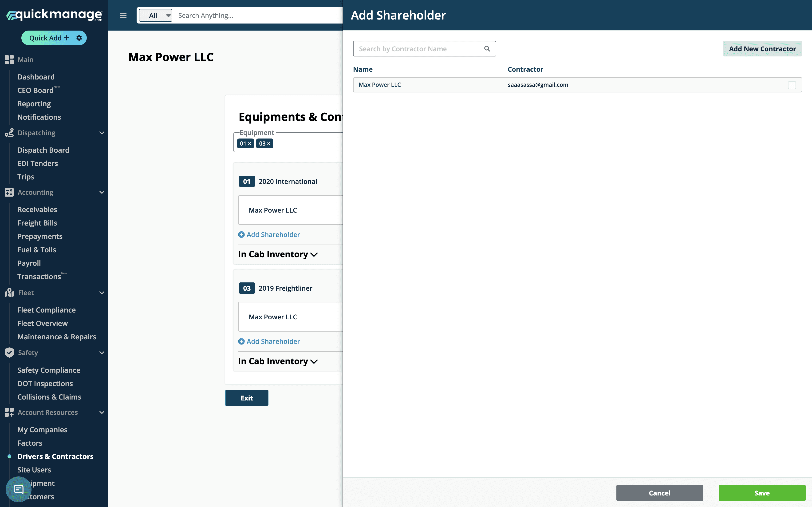The image size is (812, 507).
Task: Click the contractor search magnifier icon
Action: [487, 49]
